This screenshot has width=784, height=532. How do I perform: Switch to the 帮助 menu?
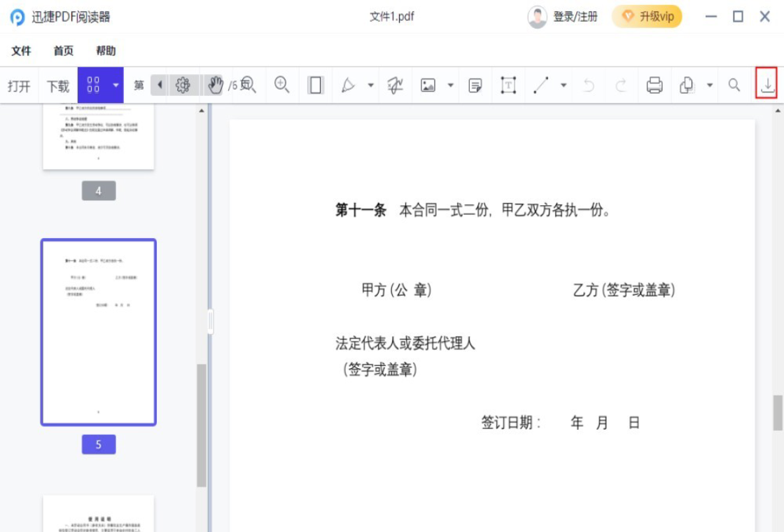pyautogui.click(x=106, y=50)
